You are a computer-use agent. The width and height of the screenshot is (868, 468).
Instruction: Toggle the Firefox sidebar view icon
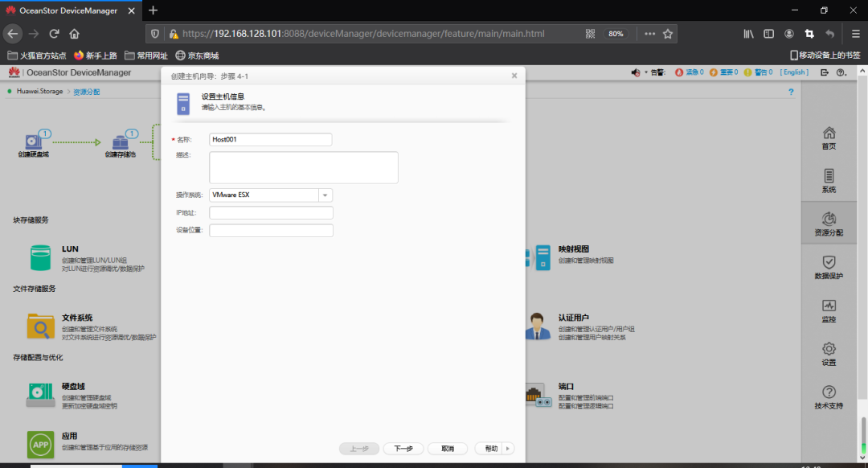coord(769,34)
